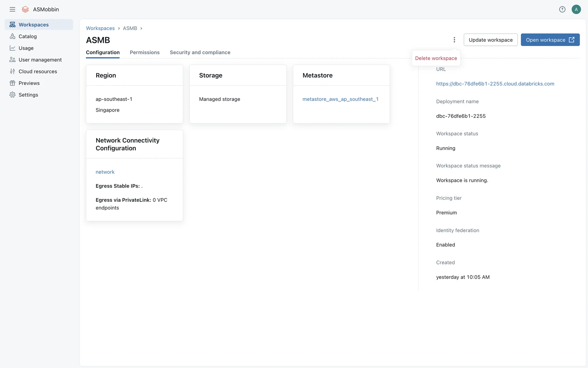Screen dimensions: 588x368
Task: Click the Cloud resources sidebar icon
Action: tap(12, 71)
